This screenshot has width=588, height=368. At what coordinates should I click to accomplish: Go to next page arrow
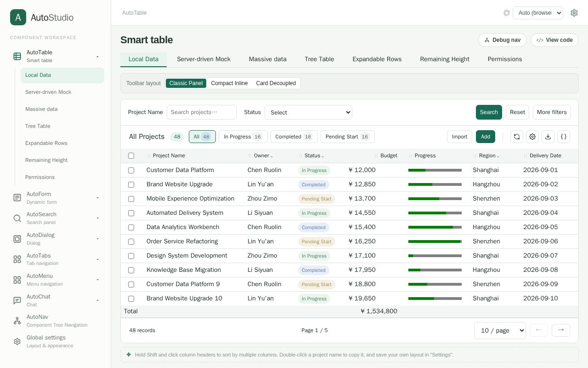point(561,330)
